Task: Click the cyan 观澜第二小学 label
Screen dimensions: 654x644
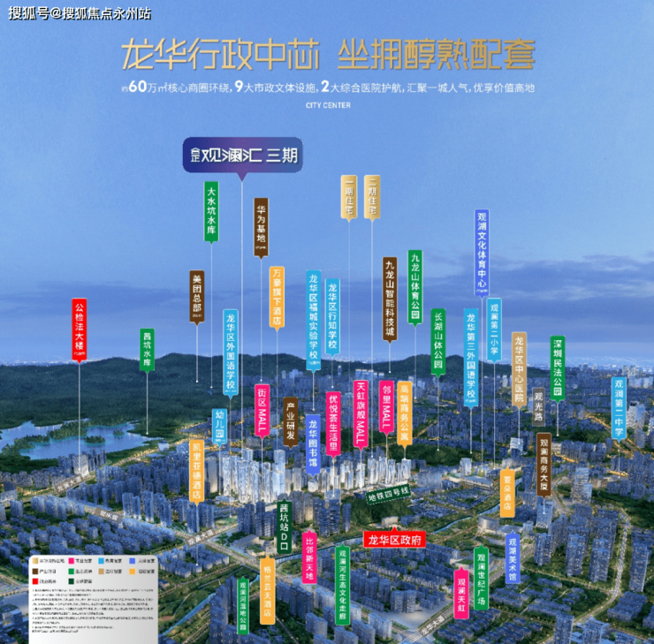Action: (494, 330)
